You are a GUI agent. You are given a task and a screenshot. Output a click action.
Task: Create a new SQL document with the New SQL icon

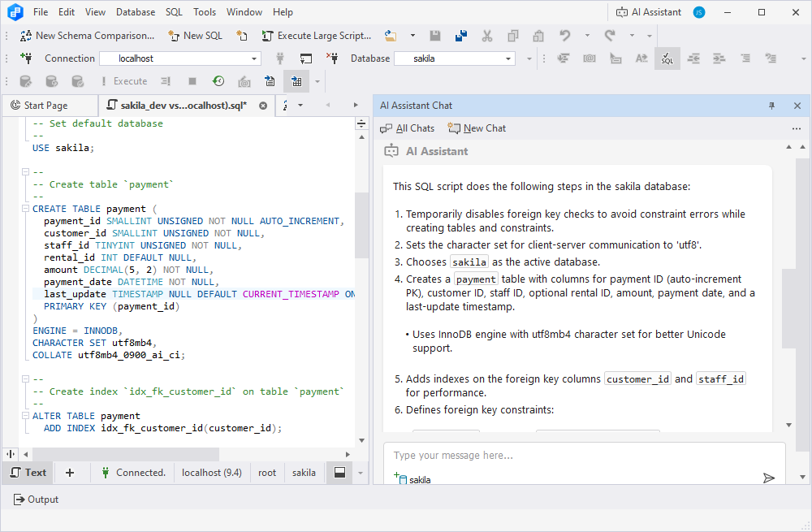pos(195,36)
